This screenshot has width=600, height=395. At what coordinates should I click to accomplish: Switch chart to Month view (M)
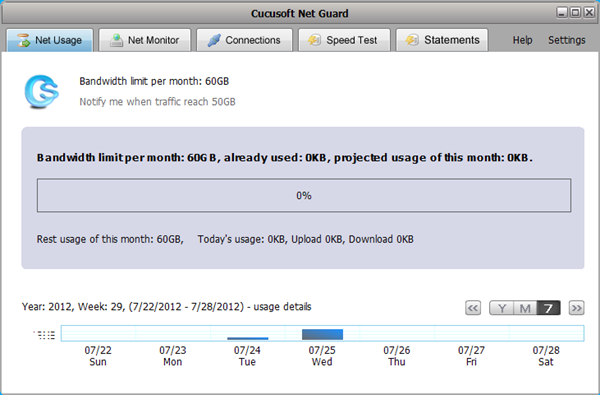tap(525, 308)
